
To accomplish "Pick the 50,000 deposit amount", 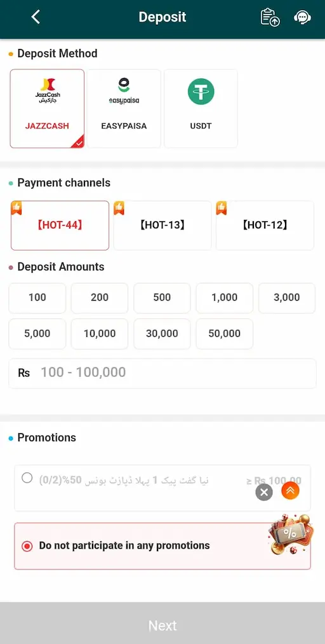I will 225,334.
